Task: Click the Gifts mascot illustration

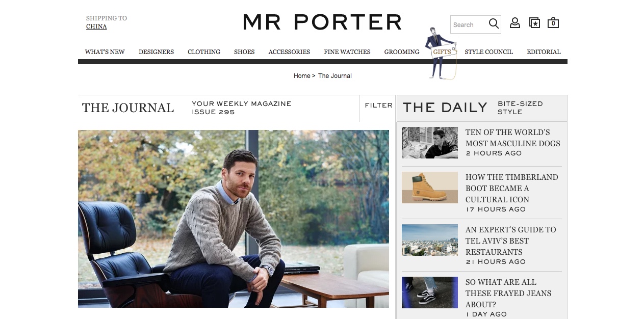Action: tap(441, 54)
